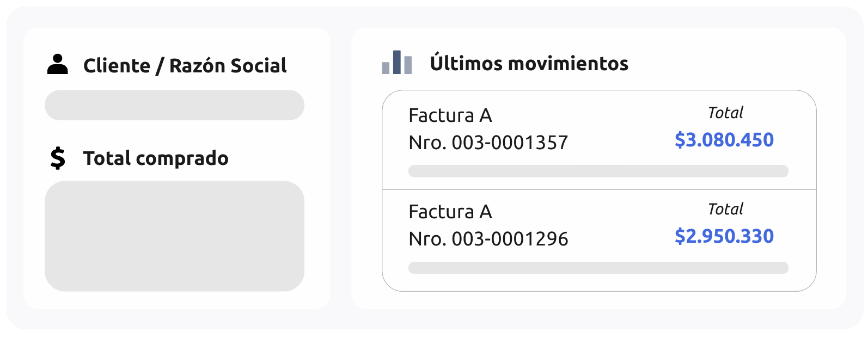The image size is (868, 338).
Task: Click the $3.080.450 amount
Action: [x=724, y=140]
